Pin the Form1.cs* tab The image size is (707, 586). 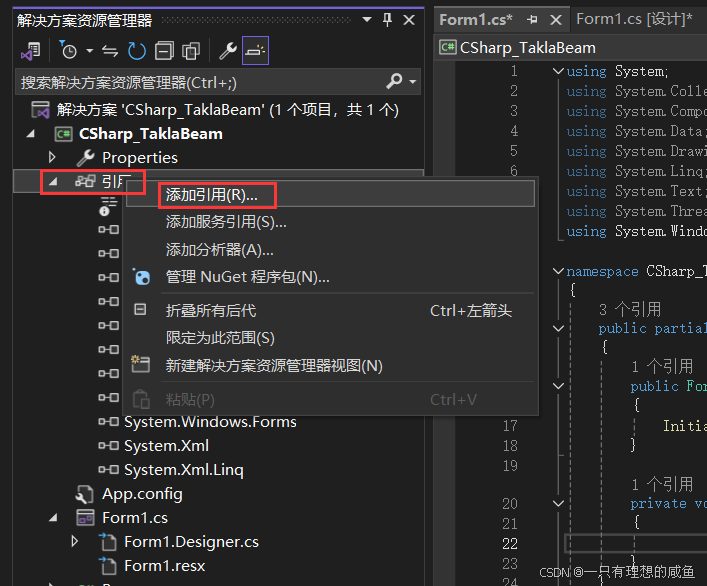coord(532,20)
